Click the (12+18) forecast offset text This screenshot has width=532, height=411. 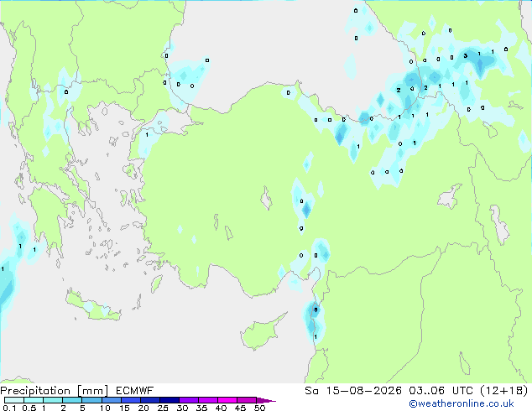(504, 391)
